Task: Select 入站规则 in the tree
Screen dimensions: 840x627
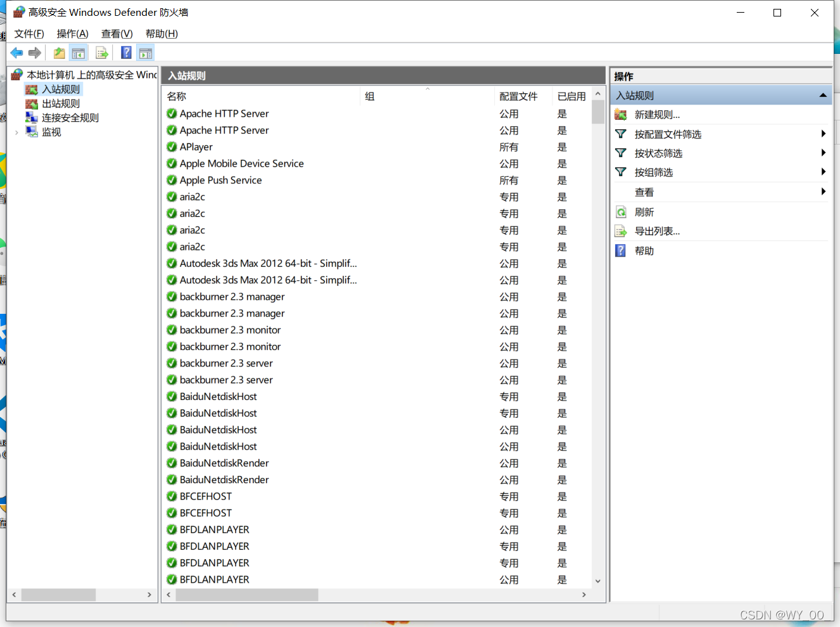Action: (61, 89)
